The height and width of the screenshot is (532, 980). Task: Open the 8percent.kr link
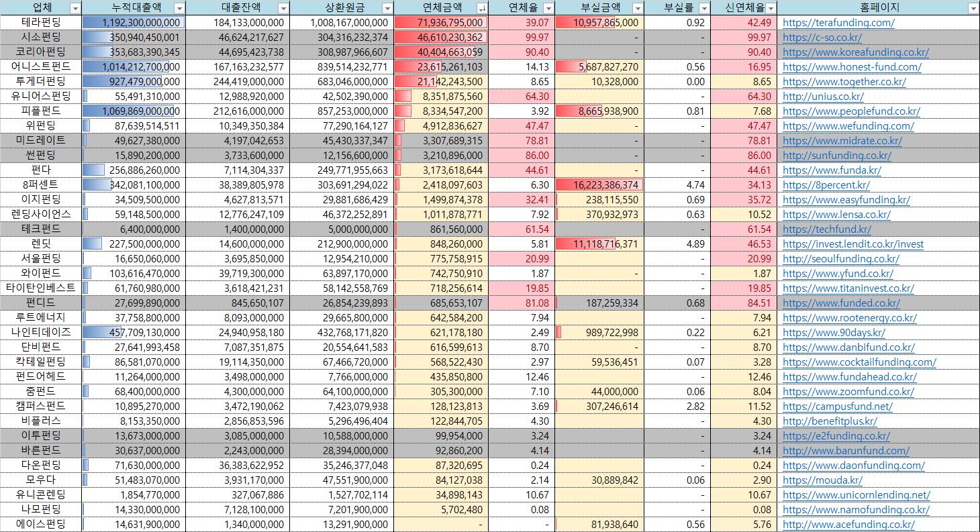(826, 185)
